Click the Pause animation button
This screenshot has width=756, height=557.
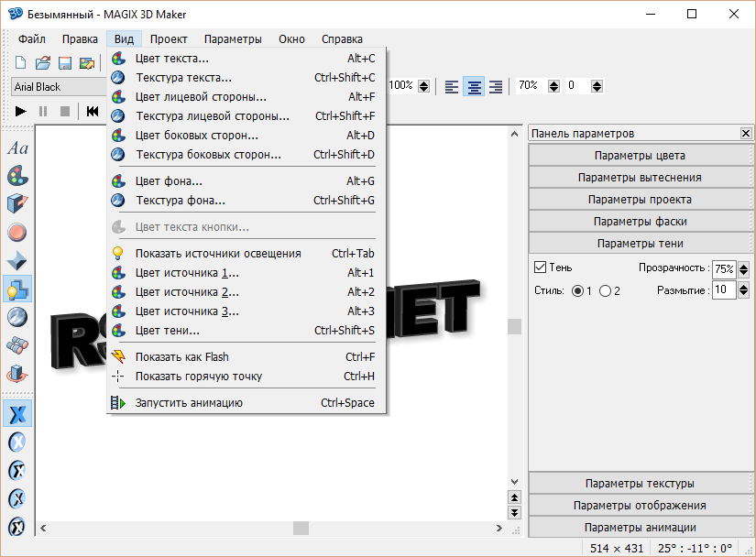43,111
